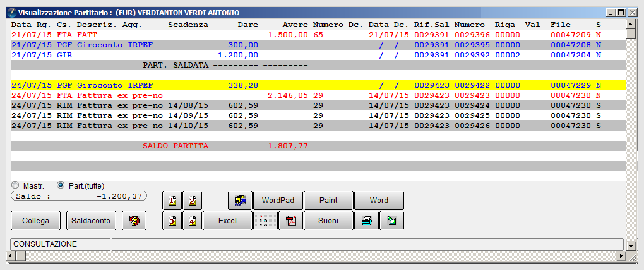Click the window title bar app icon

13,13
